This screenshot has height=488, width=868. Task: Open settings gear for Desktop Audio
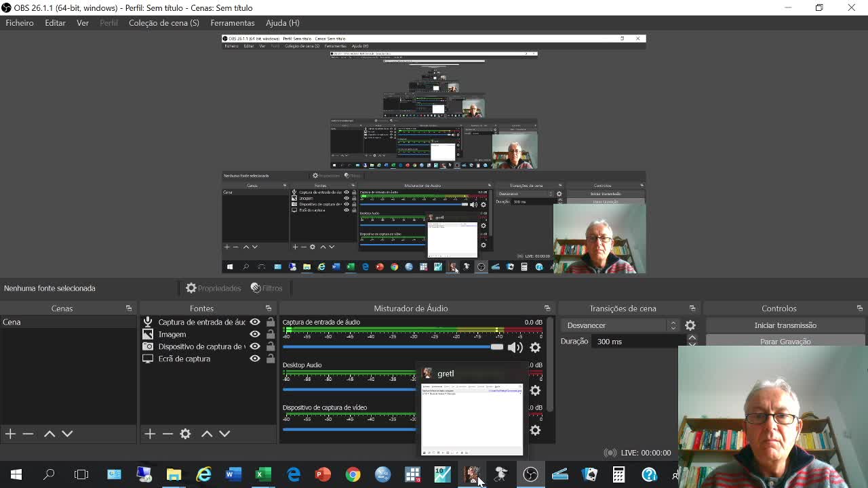click(535, 390)
